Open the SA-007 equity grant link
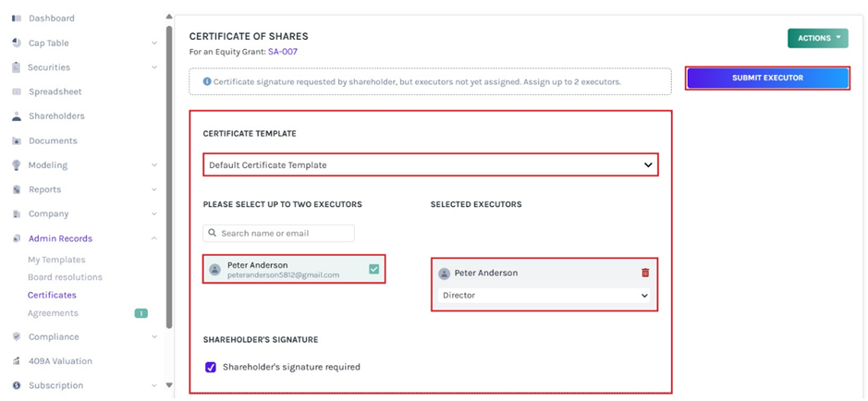This screenshot has width=868, height=401. [x=282, y=52]
